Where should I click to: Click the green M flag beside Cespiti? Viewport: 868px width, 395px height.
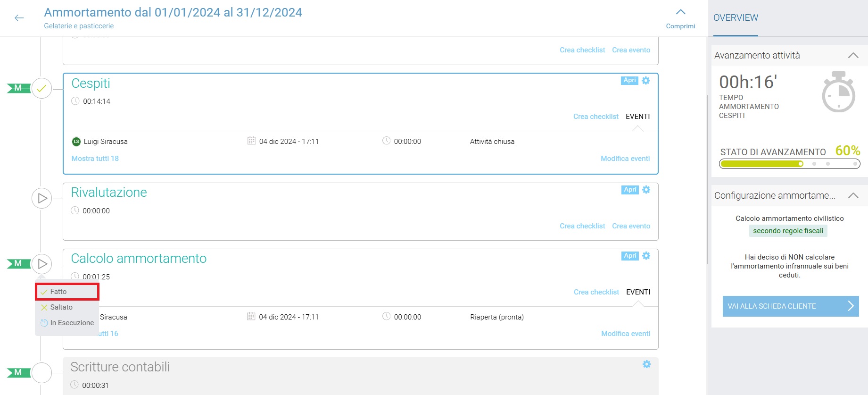tap(18, 88)
